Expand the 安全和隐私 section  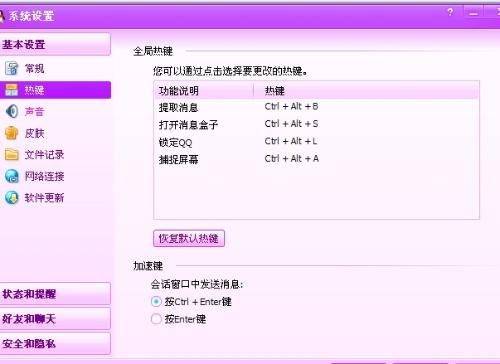pos(55,343)
